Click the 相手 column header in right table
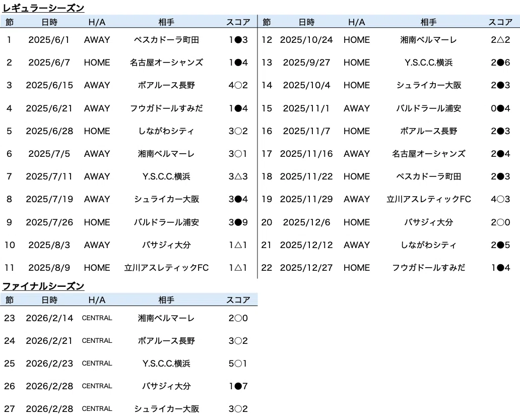Screen dimensions: 520x420 pyautogui.click(x=428, y=22)
